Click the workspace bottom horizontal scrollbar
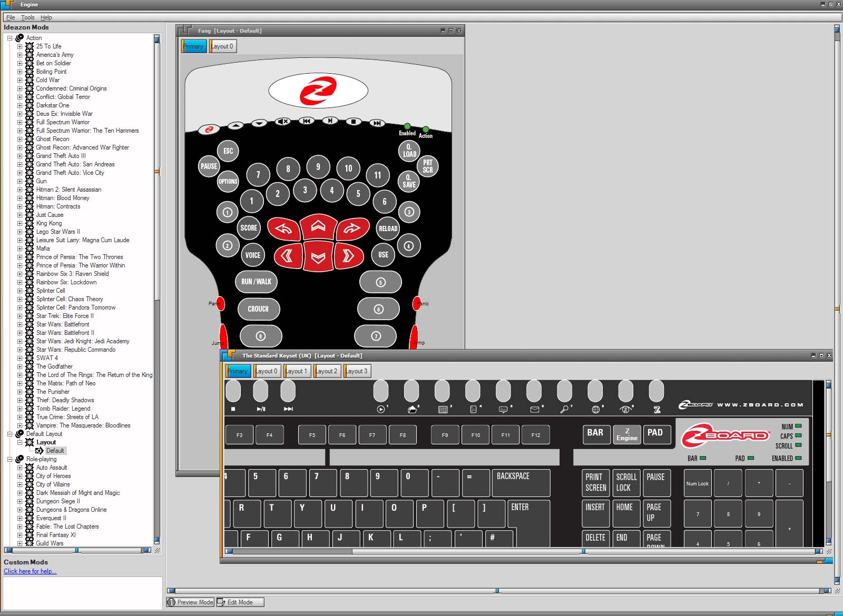 [499, 591]
